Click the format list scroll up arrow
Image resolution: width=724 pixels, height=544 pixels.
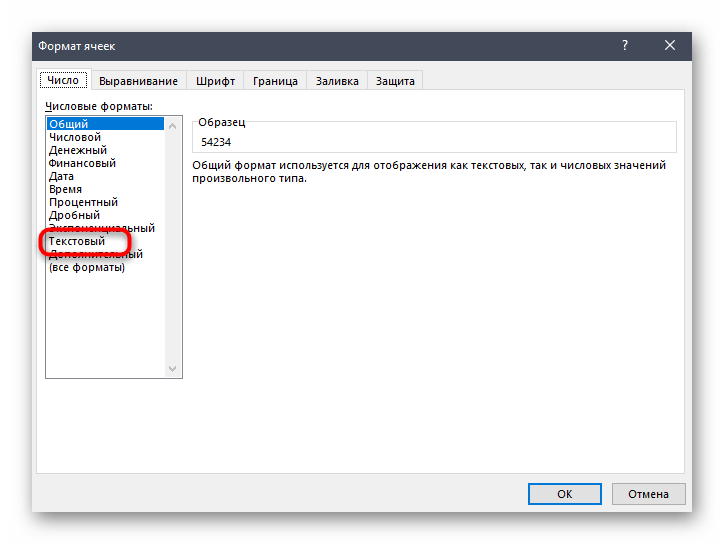click(173, 126)
